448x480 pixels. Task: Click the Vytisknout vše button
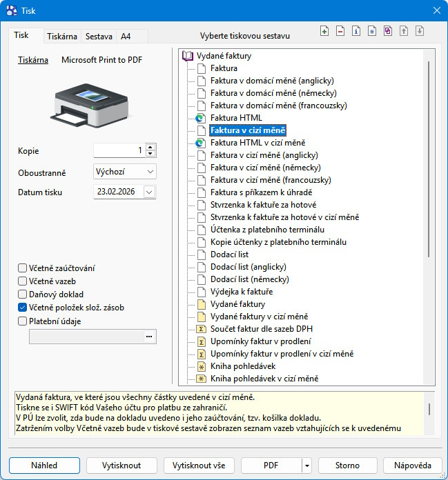pyautogui.click(x=199, y=466)
